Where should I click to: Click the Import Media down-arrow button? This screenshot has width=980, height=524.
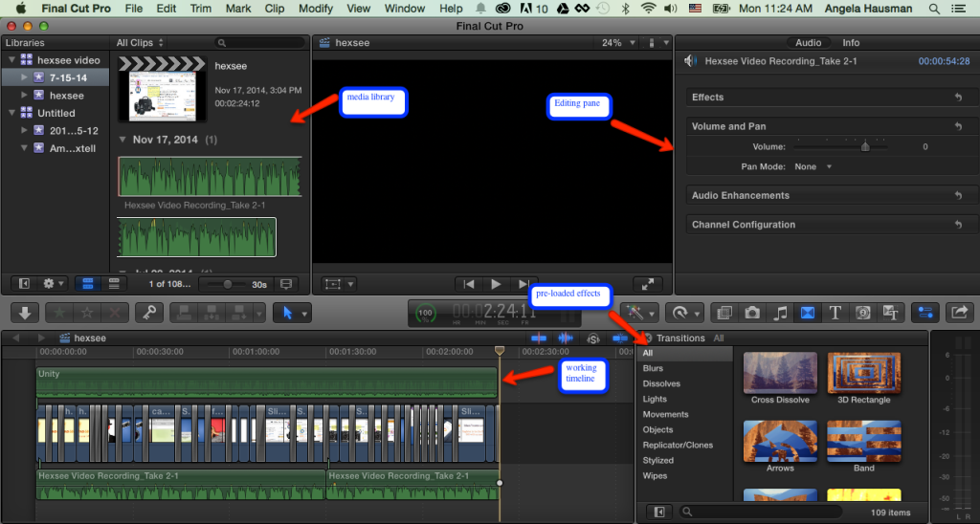coord(25,313)
